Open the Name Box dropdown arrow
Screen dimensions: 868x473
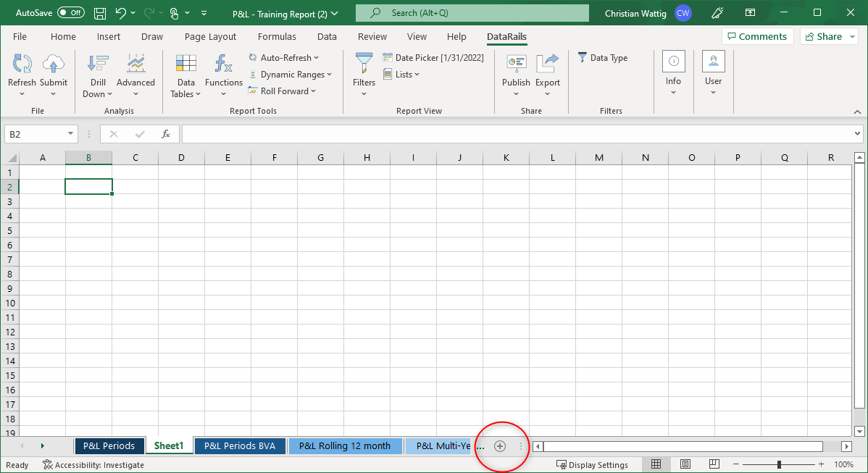coord(70,134)
